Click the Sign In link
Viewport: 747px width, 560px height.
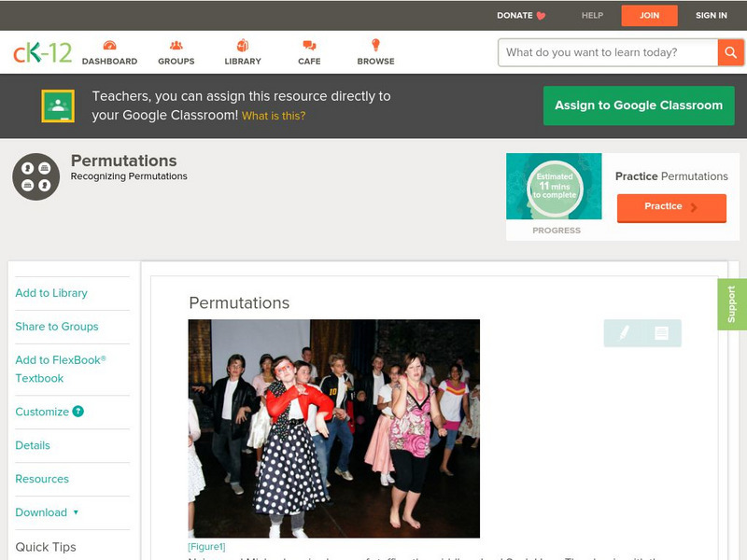711,16
